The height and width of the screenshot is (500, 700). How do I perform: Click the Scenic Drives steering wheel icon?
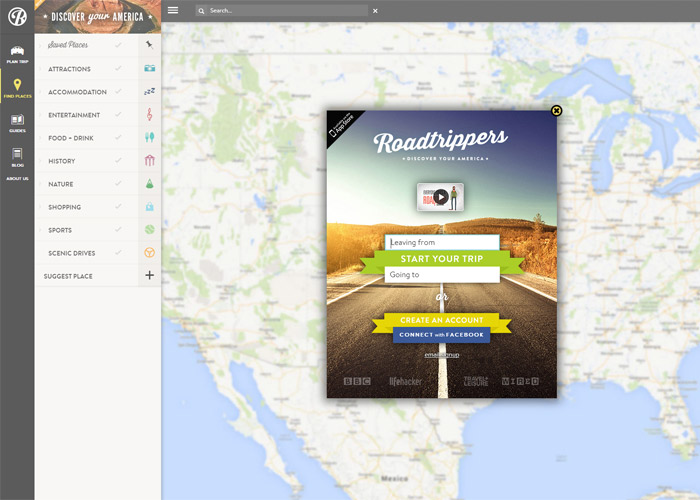(x=150, y=253)
